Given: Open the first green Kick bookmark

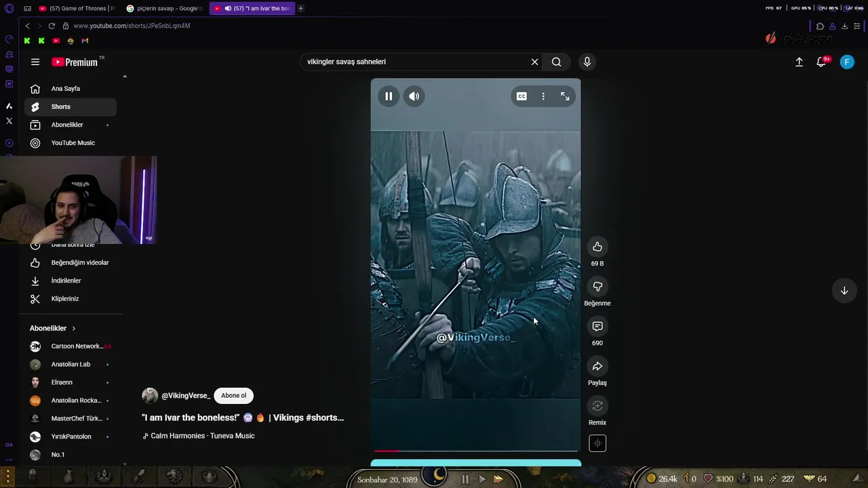Looking at the screenshot, I should [27, 41].
